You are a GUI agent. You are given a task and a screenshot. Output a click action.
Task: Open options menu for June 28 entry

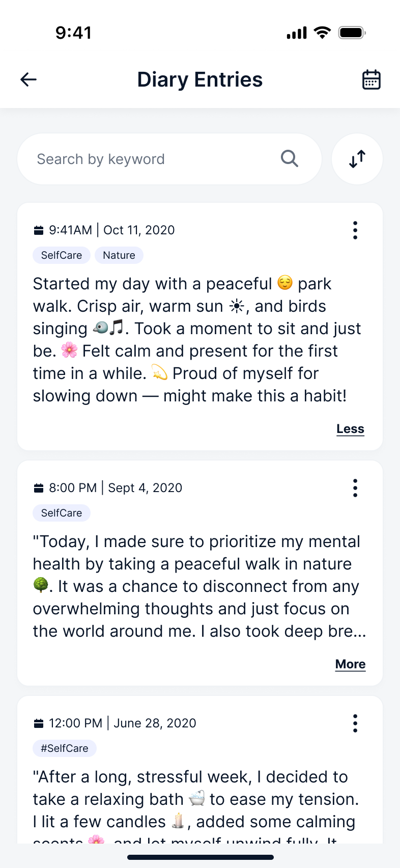355,723
